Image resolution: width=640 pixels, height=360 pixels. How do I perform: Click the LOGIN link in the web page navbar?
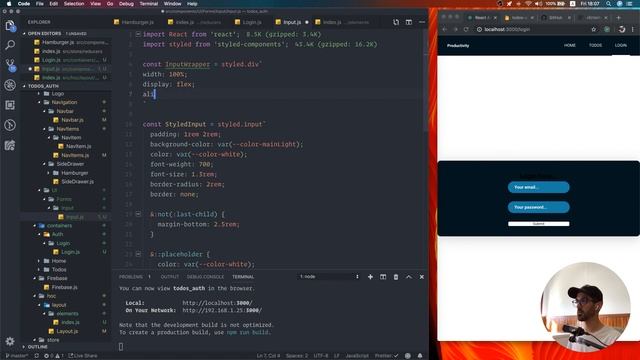click(x=620, y=45)
